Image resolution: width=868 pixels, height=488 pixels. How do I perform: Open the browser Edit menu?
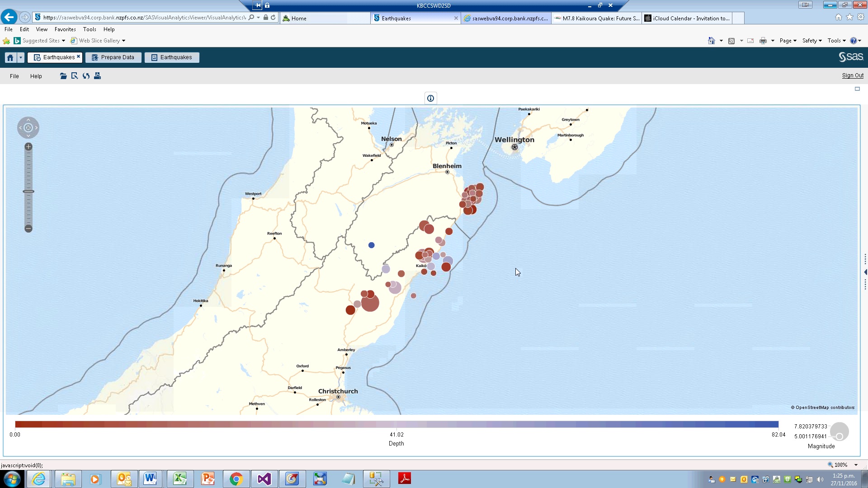point(24,29)
